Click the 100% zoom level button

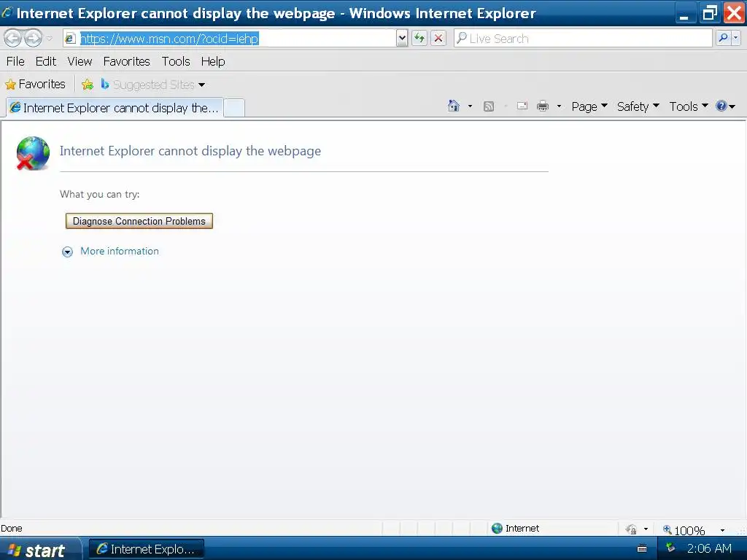pyautogui.click(x=684, y=529)
